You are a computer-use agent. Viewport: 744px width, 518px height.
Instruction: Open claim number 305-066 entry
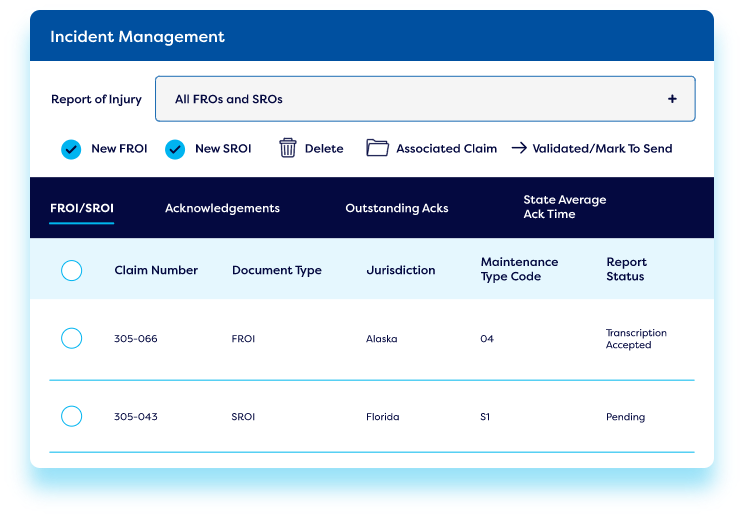click(x=135, y=339)
